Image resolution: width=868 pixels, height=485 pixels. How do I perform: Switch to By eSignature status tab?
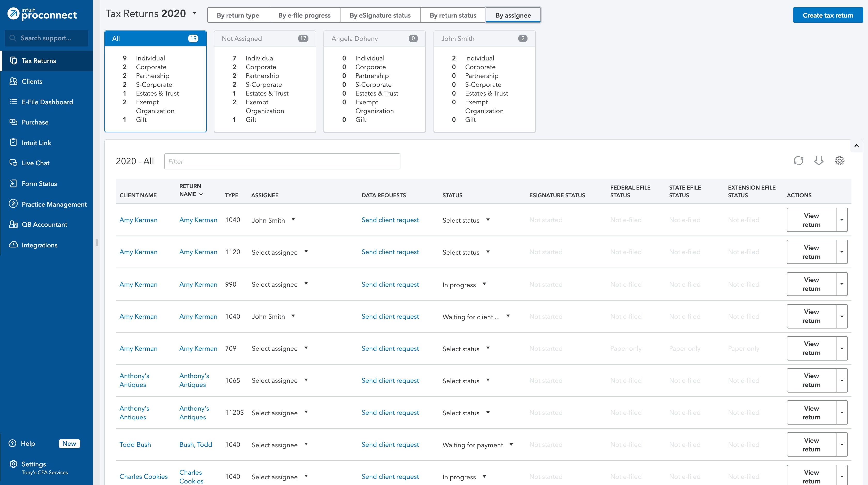tap(380, 15)
